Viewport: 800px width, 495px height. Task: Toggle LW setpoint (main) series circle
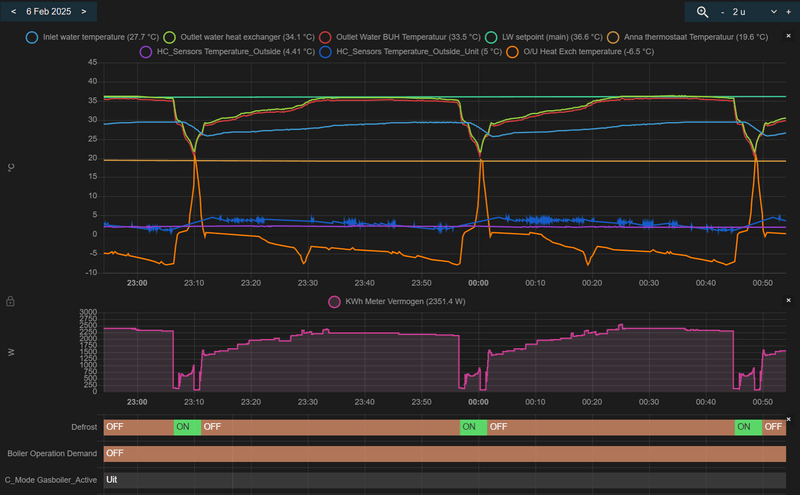491,37
